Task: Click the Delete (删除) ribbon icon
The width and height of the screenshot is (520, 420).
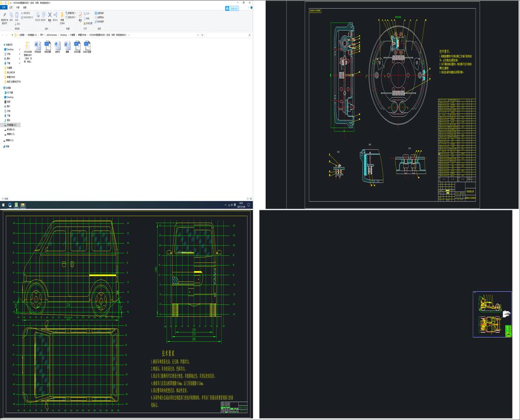Action: 49,15
